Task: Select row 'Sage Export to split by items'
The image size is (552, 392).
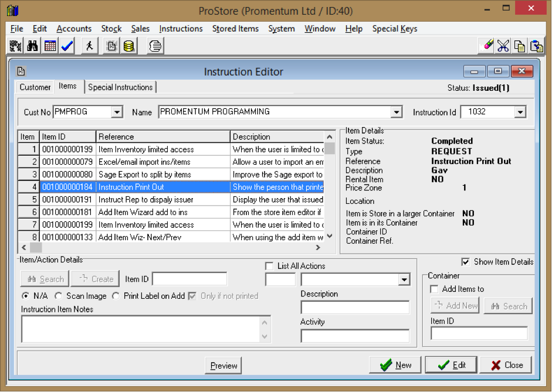Action: [171, 175]
